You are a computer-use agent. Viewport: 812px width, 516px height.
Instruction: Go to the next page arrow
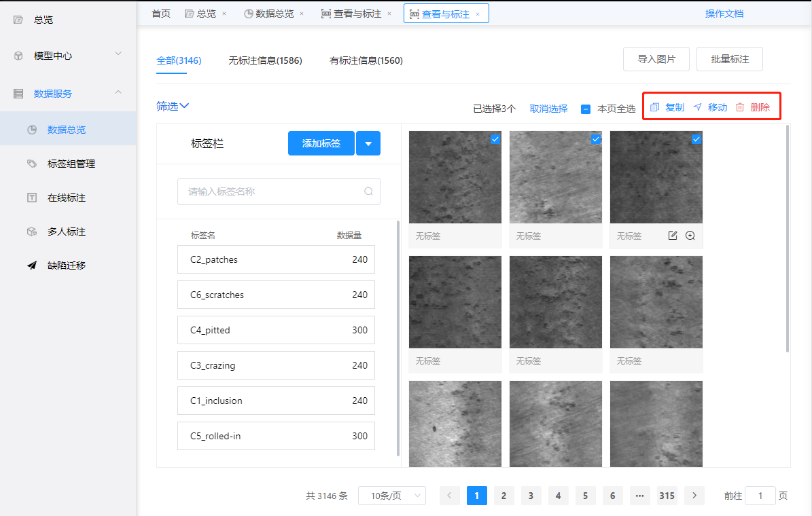[694, 496]
